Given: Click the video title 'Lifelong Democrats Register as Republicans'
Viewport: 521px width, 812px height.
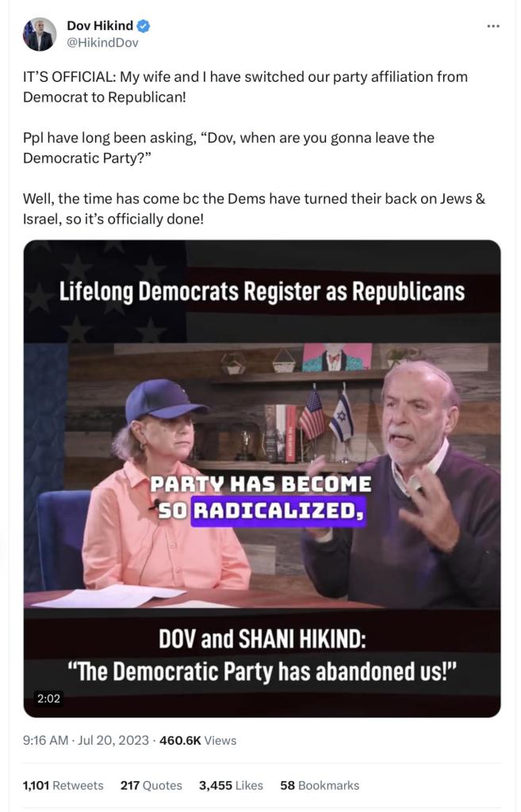Looking at the screenshot, I should pos(262,291).
